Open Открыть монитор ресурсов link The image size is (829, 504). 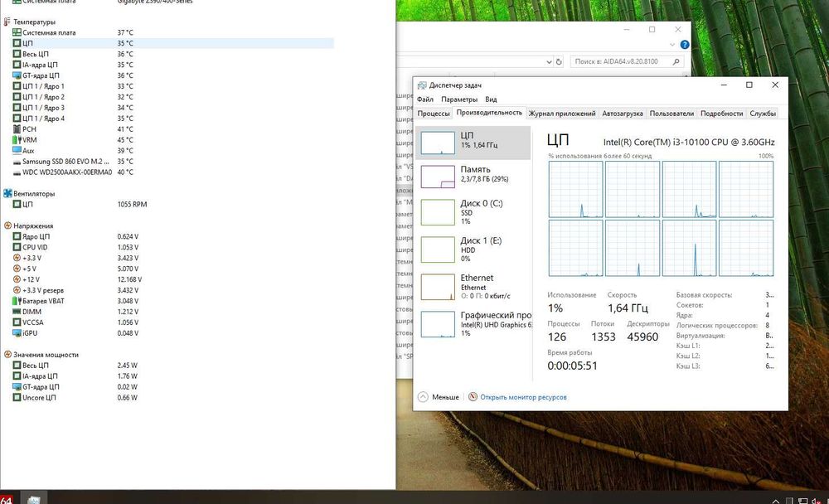[523, 397]
